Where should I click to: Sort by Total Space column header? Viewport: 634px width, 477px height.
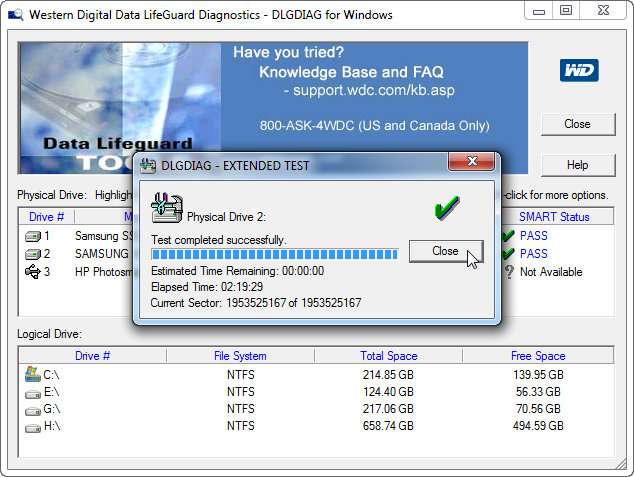click(x=389, y=356)
